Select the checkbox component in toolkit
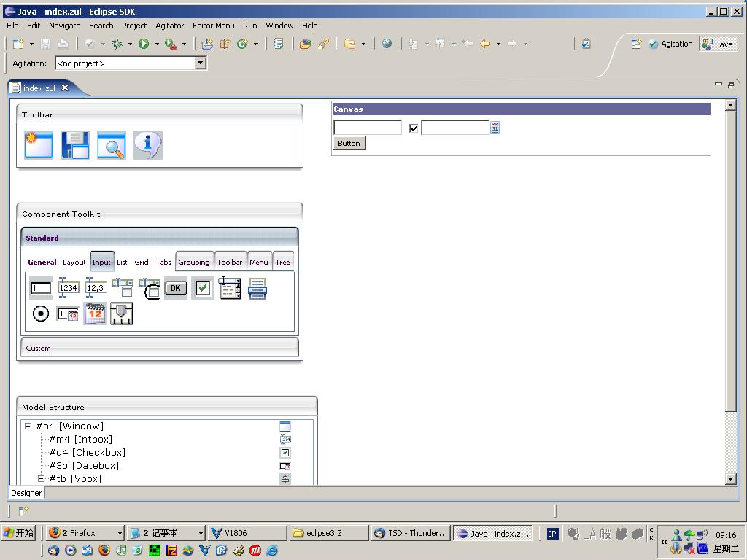 pos(203,288)
